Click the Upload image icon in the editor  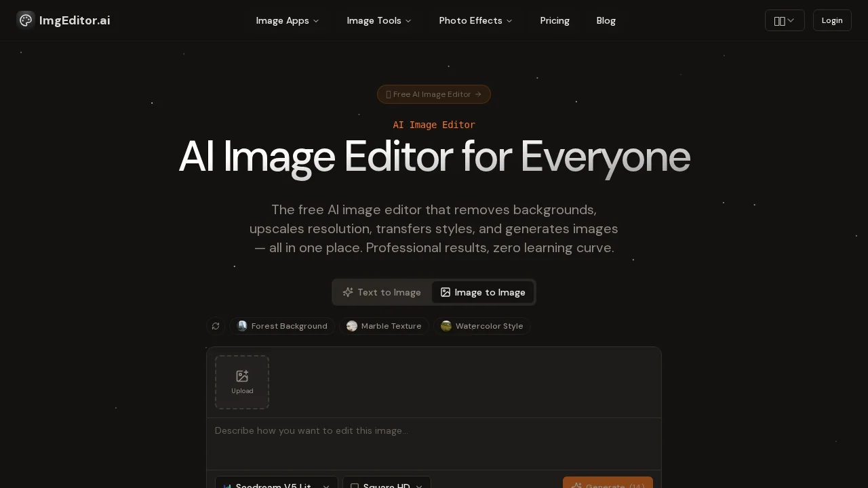(x=242, y=376)
